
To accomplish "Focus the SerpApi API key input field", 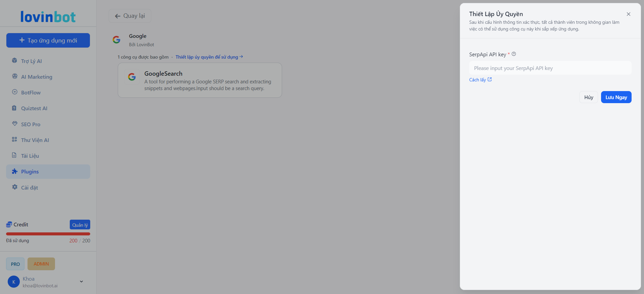I will [550, 68].
